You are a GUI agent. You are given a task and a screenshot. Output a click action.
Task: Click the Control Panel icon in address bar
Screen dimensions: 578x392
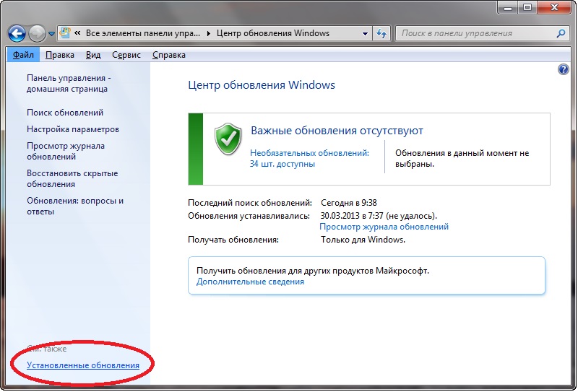tap(66, 33)
